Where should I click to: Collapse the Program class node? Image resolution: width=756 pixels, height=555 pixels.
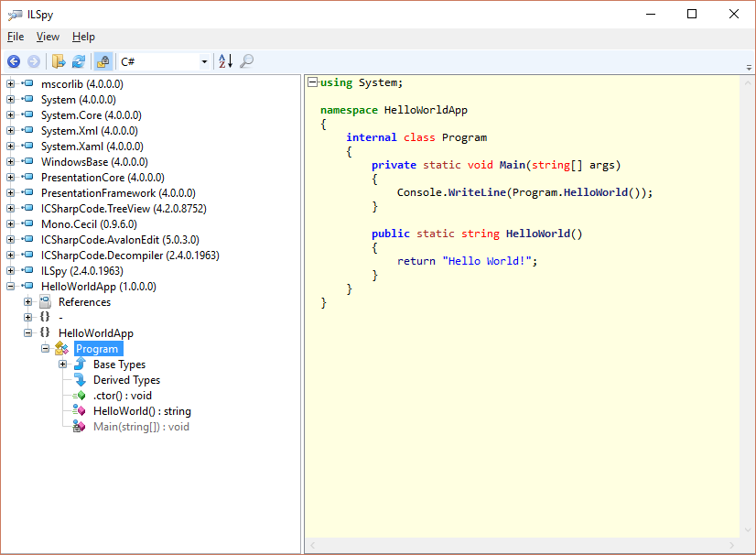click(x=46, y=348)
